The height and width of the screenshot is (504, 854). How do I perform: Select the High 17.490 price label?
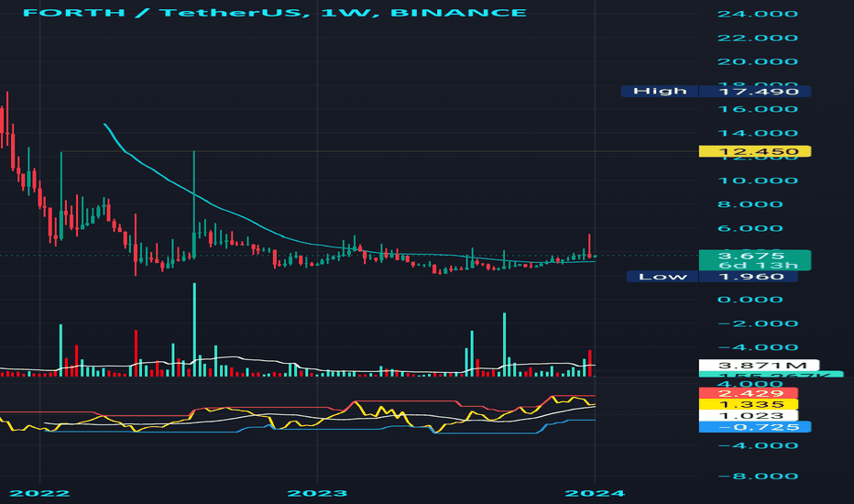click(x=716, y=91)
